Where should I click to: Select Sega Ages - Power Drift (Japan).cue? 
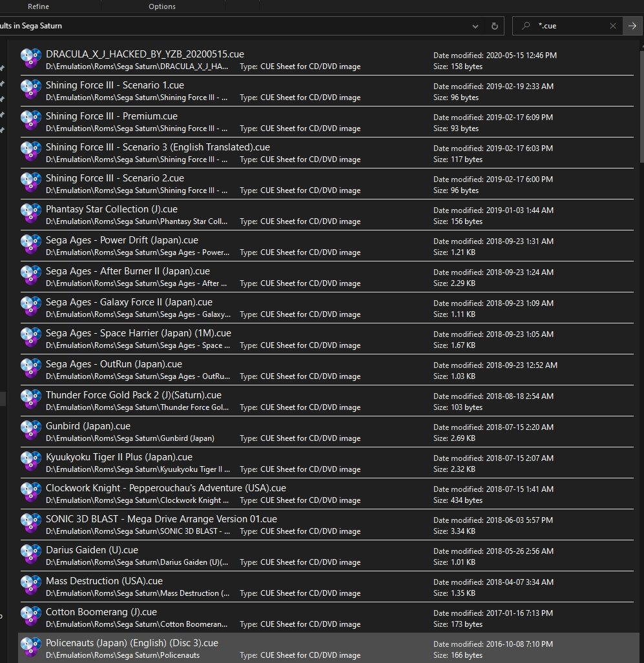coord(122,240)
